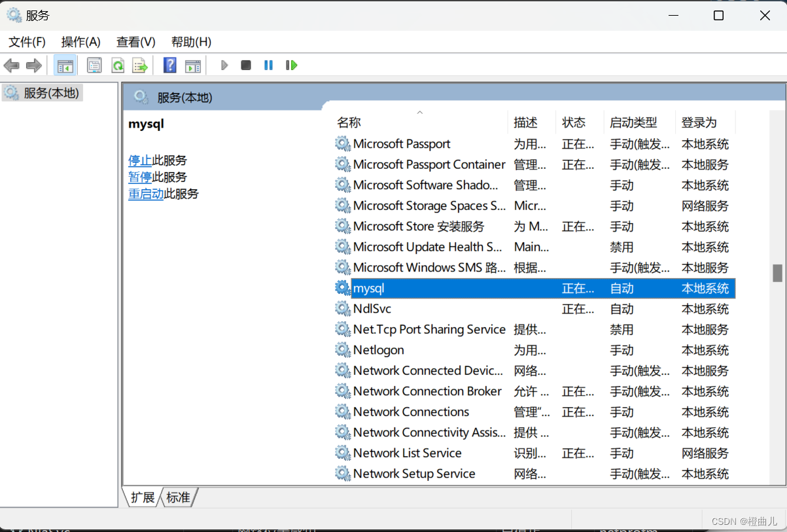
Task: Select the NdlSvc service name
Action: (372, 308)
